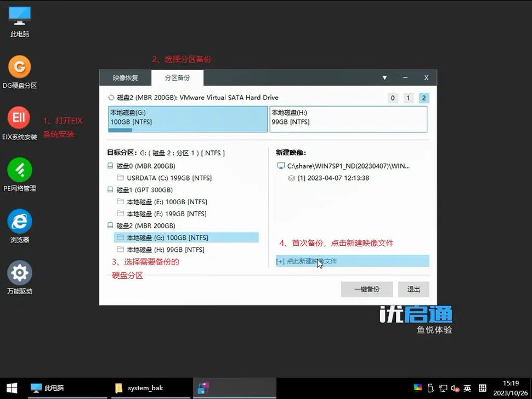Open the 浏览器 desktop icon
The height and width of the screenshot is (399, 532).
coord(20,226)
